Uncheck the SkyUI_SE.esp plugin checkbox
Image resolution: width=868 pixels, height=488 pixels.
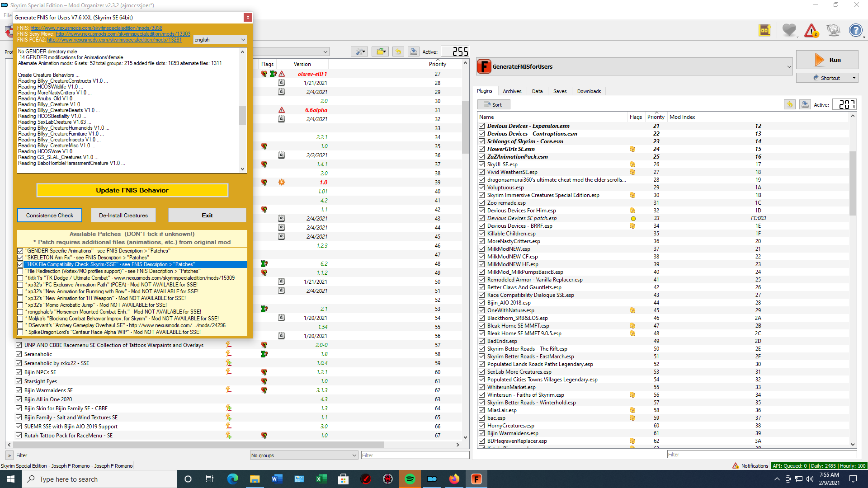(482, 164)
